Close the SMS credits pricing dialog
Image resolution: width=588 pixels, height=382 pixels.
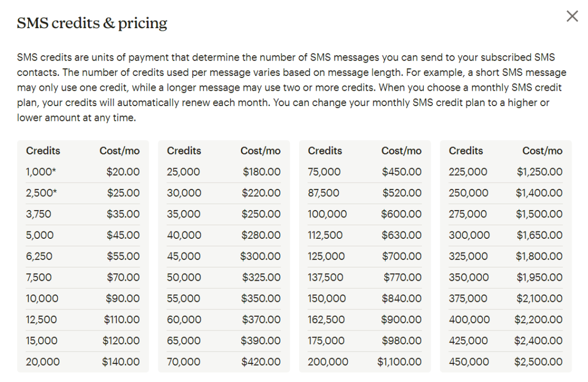pyautogui.click(x=572, y=16)
